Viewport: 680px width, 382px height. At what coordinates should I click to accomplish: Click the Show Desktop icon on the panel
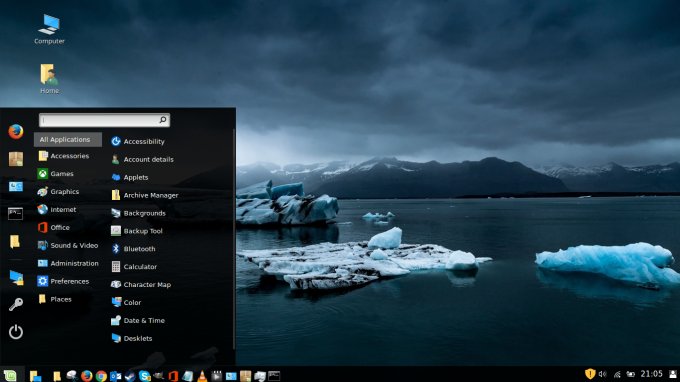pyautogui.click(x=35, y=375)
